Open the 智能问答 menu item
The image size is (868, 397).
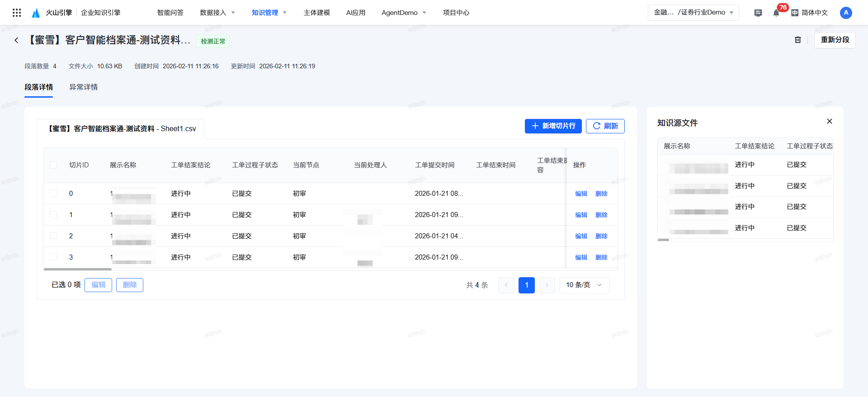click(170, 13)
